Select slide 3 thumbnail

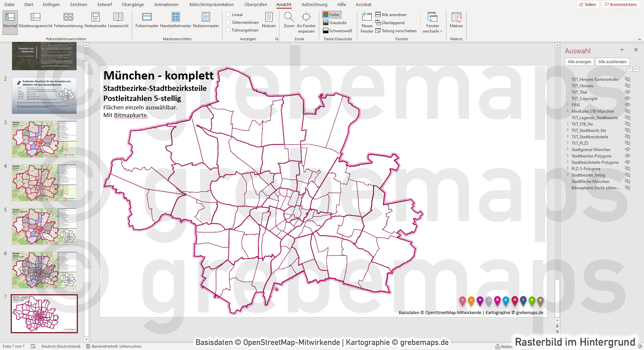44,139
